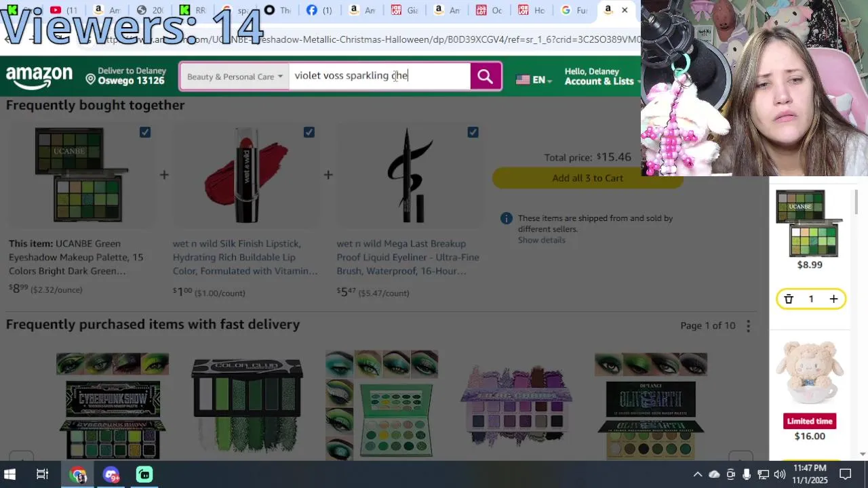The width and height of the screenshot is (868, 488).
Task: Click the teal app icon in taskbar
Action: click(x=144, y=474)
